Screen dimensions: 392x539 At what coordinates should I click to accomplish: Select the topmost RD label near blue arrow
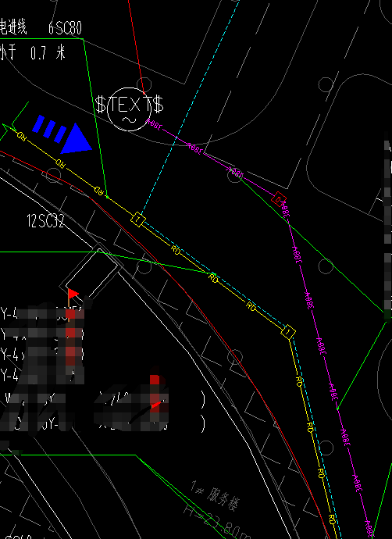click(21, 135)
